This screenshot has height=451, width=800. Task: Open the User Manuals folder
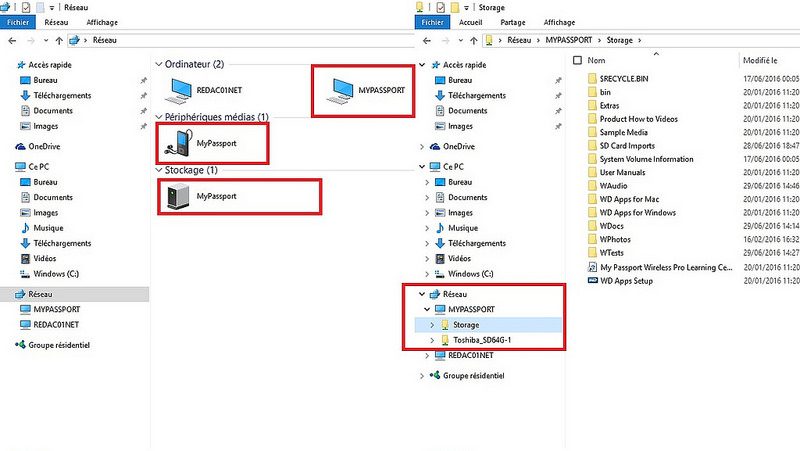(x=616, y=172)
